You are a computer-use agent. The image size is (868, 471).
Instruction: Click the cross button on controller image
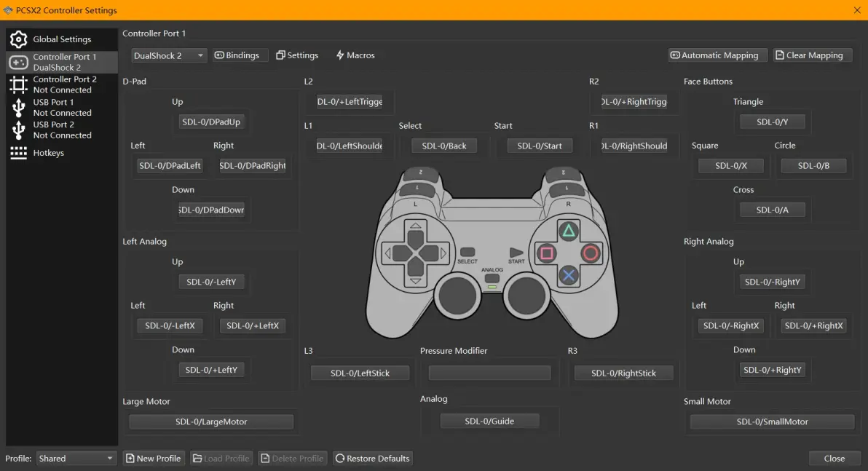tap(568, 275)
